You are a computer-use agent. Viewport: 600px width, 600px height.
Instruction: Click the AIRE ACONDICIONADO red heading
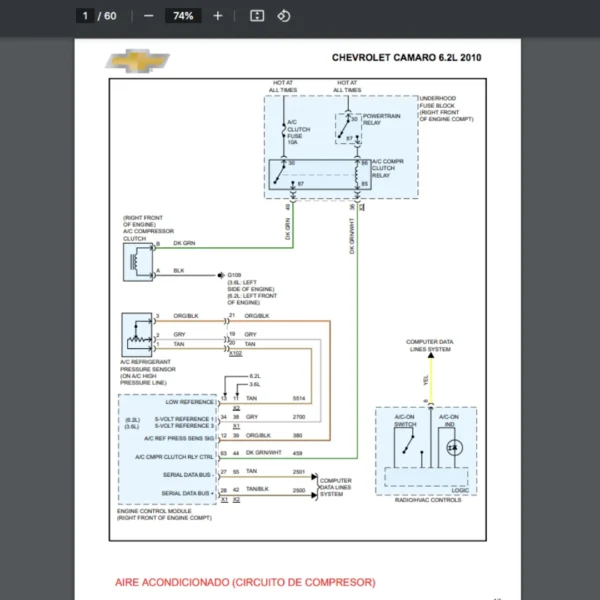pyautogui.click(x=245, y=581)
